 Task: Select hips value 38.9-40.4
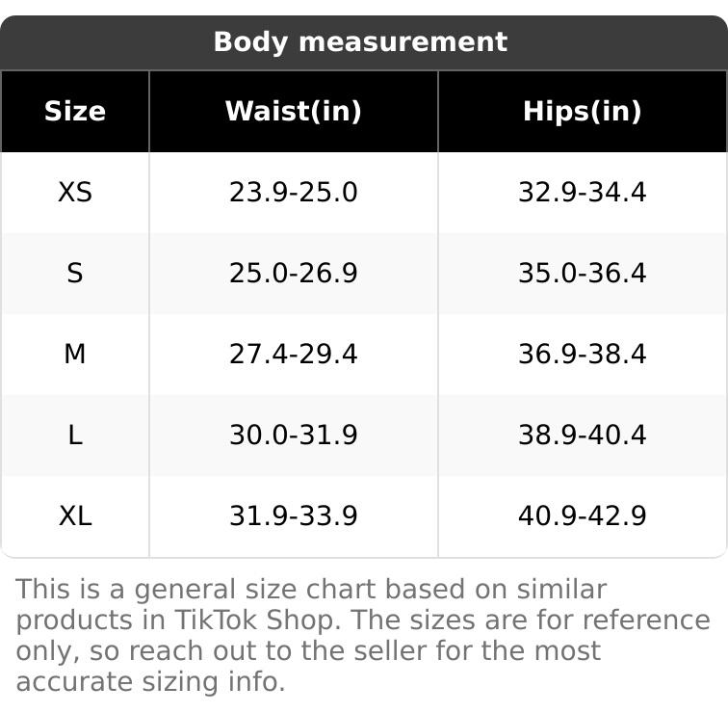pos(583,436)
